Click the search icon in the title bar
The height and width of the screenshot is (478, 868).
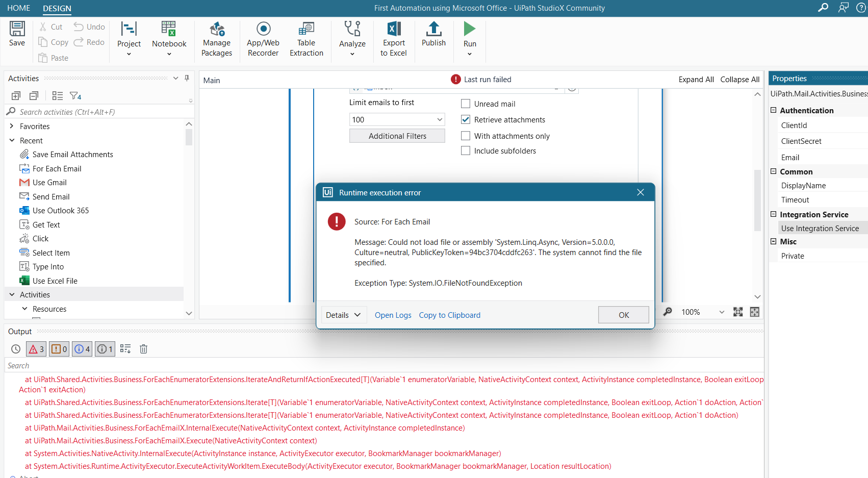click(823, 8)
